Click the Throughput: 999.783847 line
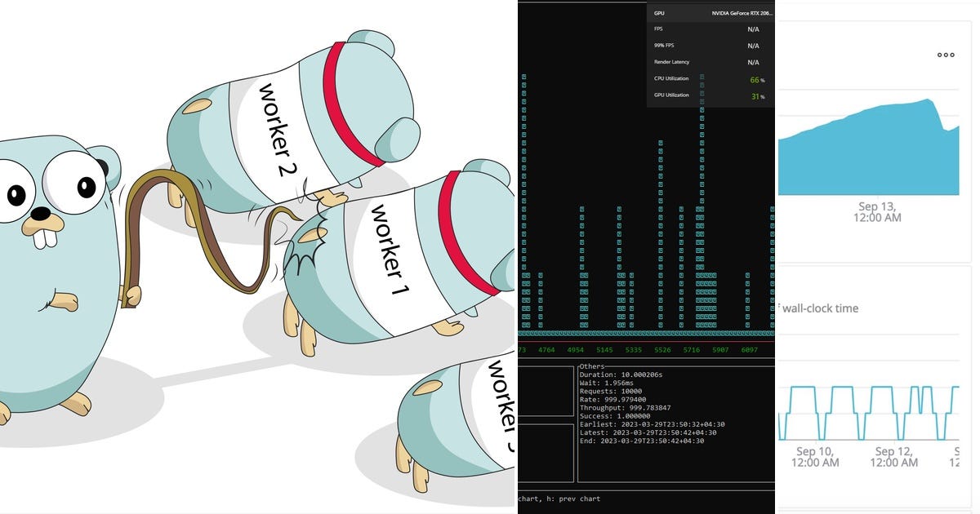The height and width of the screenshot is (514, 980). [x=626, y=408]
